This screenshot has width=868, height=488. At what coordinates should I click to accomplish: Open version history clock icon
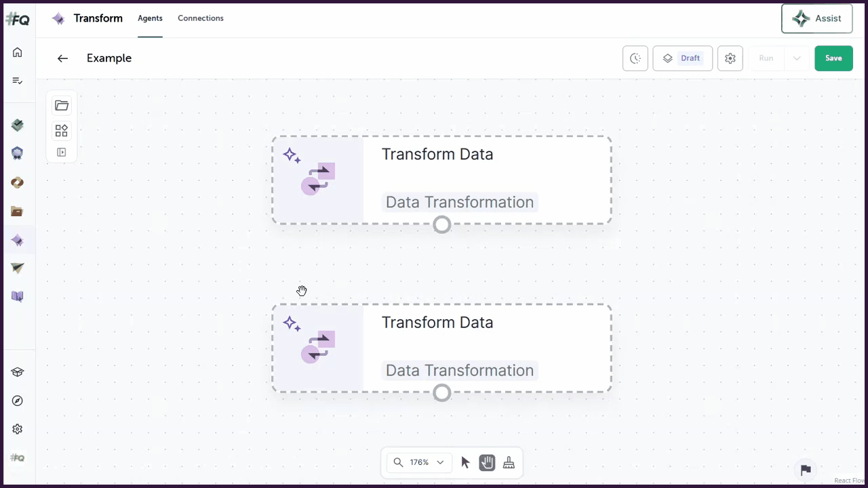tap(635, 58)
